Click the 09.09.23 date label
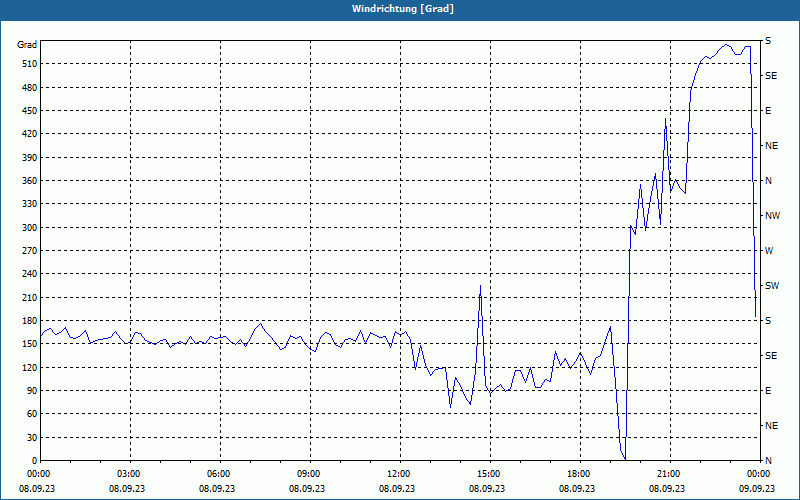This screenshot has width=800, height=500. tap(757, 488)
